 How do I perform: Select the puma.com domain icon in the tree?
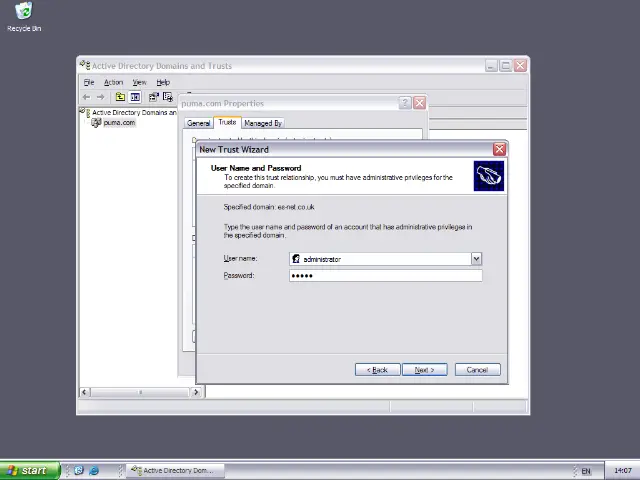96,122
